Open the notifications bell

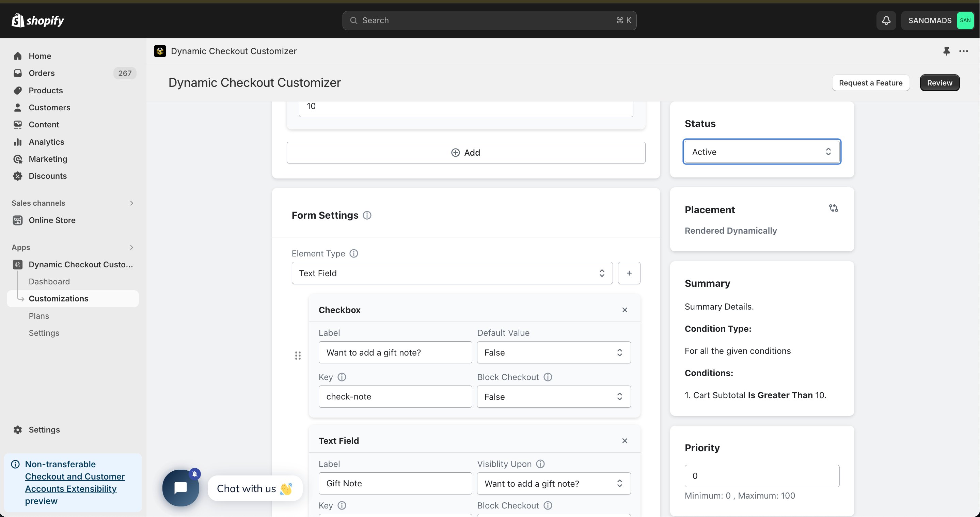click(x=886, y=20)
